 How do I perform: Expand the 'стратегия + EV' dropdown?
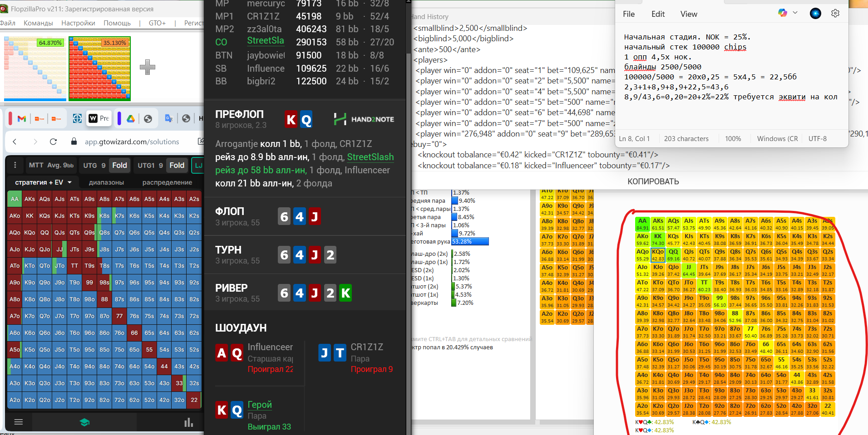click(x=44, y=182)
